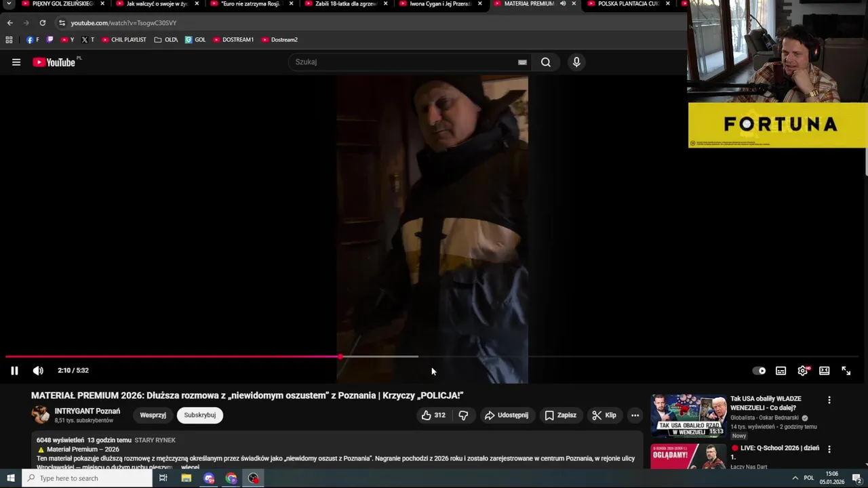Click the search magnifier button
Image resolution: width=868 pixels, height=488 pixels.
pyautogui.click(x=546, y=62)
